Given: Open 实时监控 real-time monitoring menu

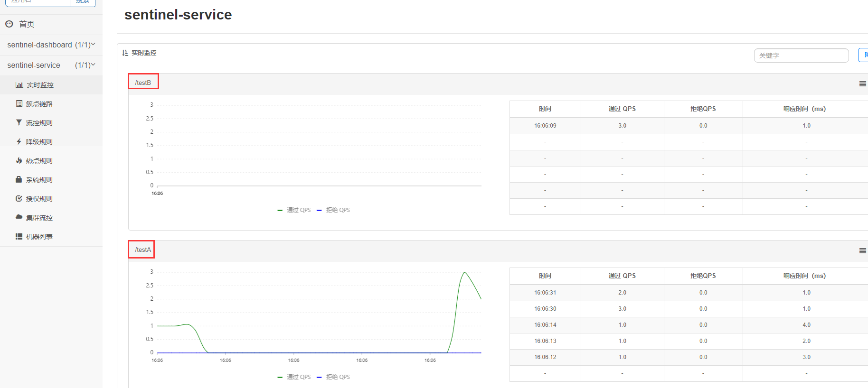Looking at the screenshot, I should [x=40, y=85].
